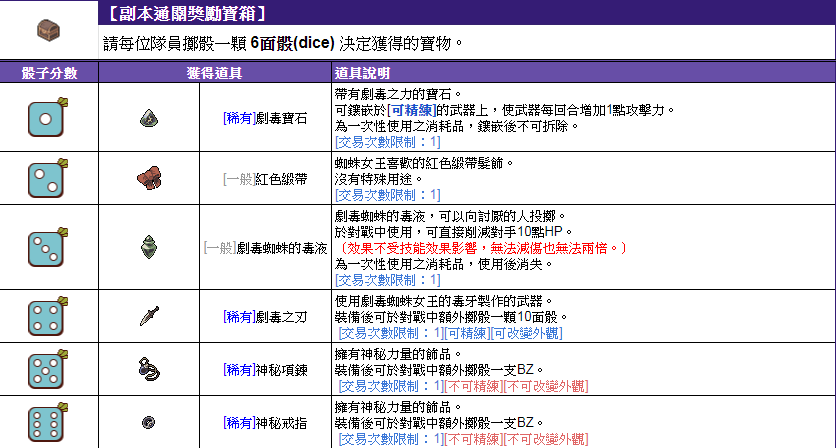Click the dice face showing five
The height and width of the screenshot is (448, 836).
point(48,370)
